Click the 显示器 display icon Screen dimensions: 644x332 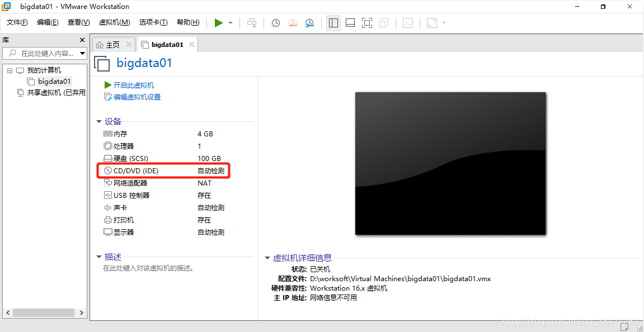(x=107, y=233)
